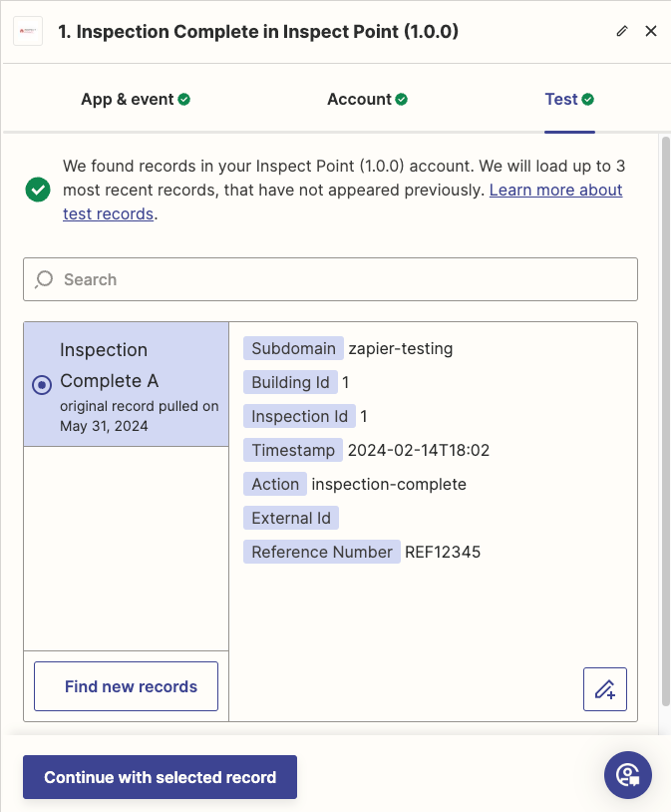Open the floating help chat bubble
671x812 pixels.
(x=627, y=775)
